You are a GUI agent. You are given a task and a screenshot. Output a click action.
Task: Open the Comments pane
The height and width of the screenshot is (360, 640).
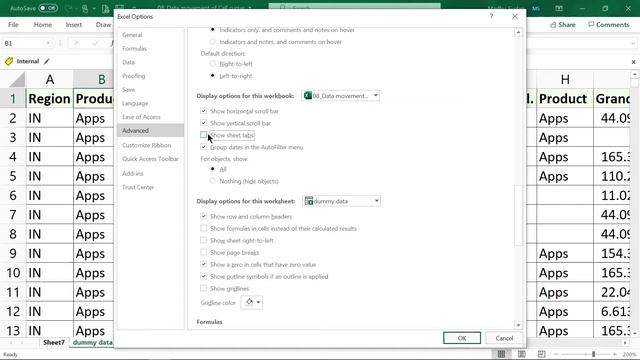coord(609,24)
